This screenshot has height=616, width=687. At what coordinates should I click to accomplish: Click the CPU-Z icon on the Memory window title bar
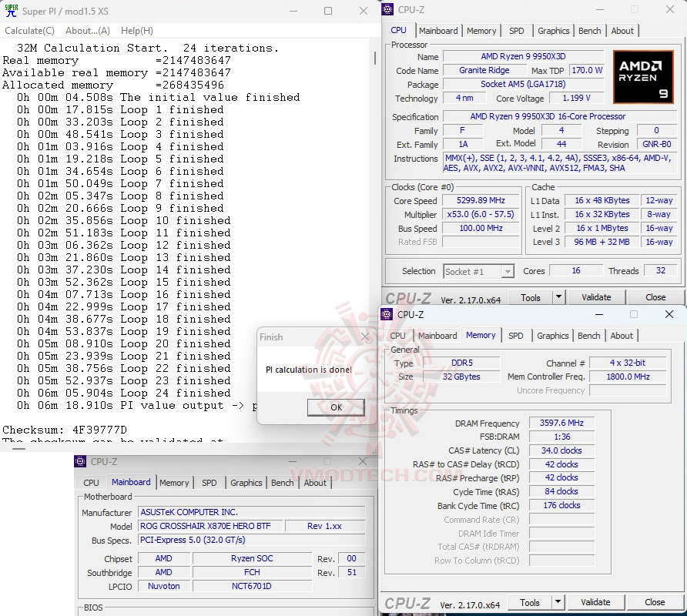pyautogui.click(x=386, y=315)
